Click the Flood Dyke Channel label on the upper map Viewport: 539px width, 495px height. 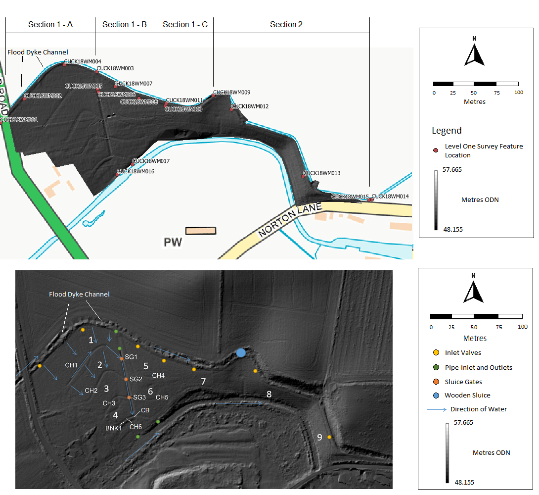click(38, 52)
